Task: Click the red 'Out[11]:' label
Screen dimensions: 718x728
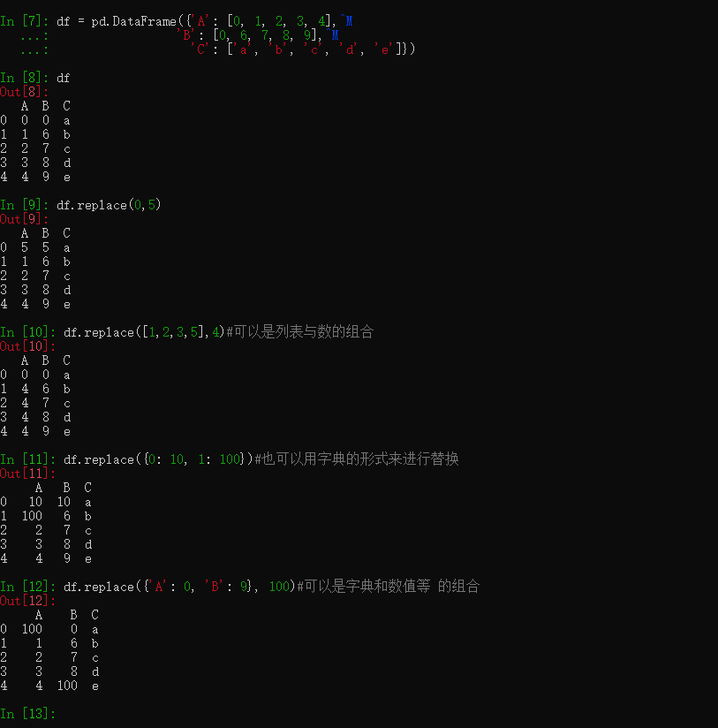Action: pos(28,474)
